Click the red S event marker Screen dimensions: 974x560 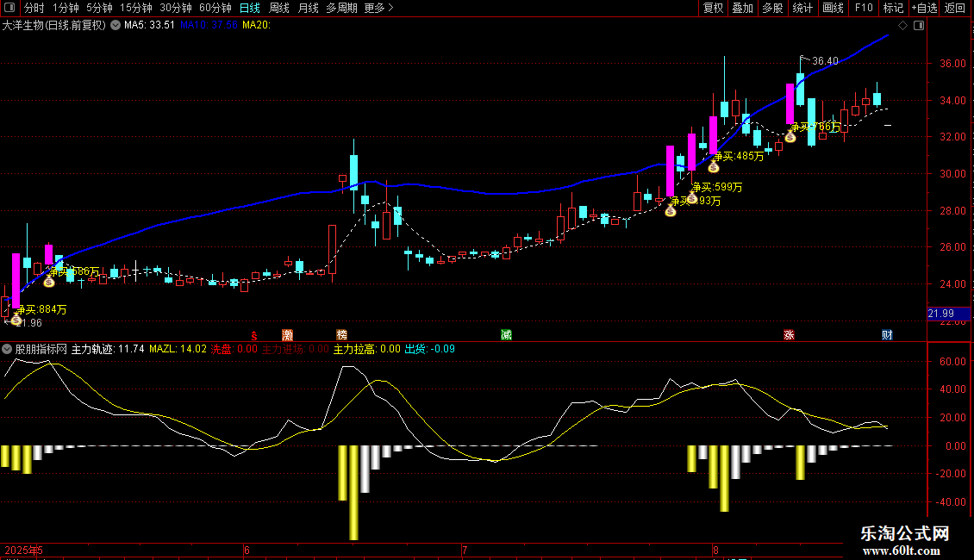tap(254, 335)
